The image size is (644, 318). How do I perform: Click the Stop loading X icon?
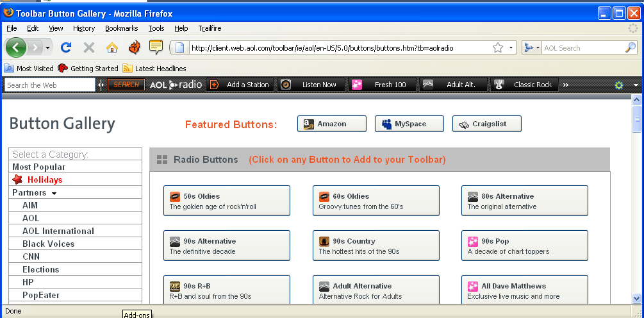coord(88,47)
